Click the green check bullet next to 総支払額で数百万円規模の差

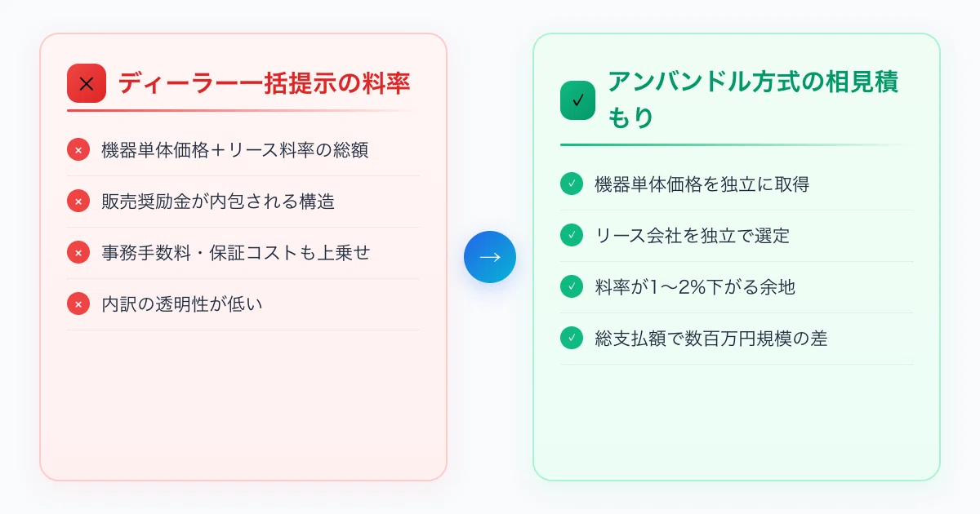click(x=572, y=339)
